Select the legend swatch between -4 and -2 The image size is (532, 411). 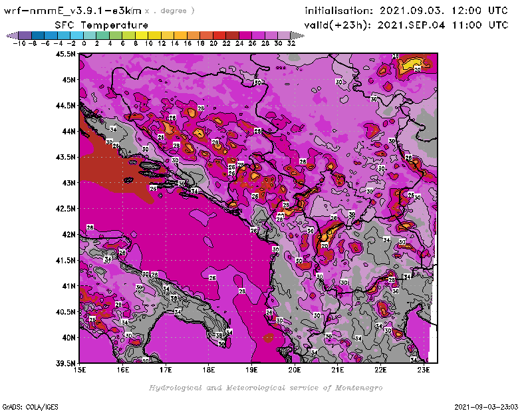click(64, 35)
